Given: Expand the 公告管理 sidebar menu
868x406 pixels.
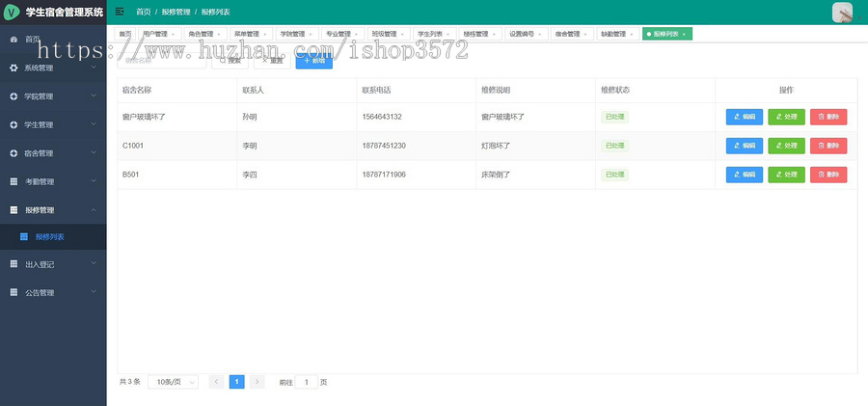Looking at the screenshot, I should coord(53,292).
